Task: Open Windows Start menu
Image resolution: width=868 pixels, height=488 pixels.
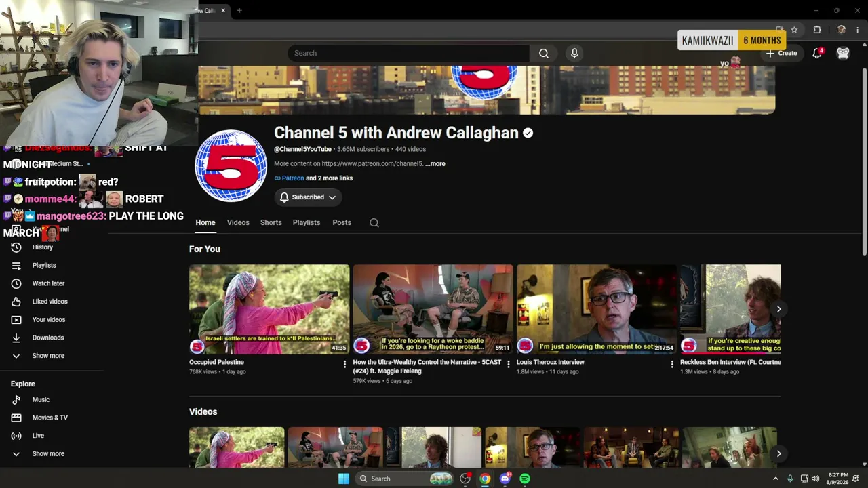Action: coord(344,479)
